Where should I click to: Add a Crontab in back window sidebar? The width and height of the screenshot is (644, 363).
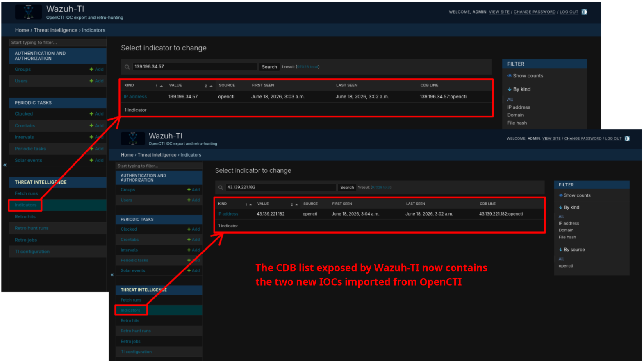pos(97,126)
